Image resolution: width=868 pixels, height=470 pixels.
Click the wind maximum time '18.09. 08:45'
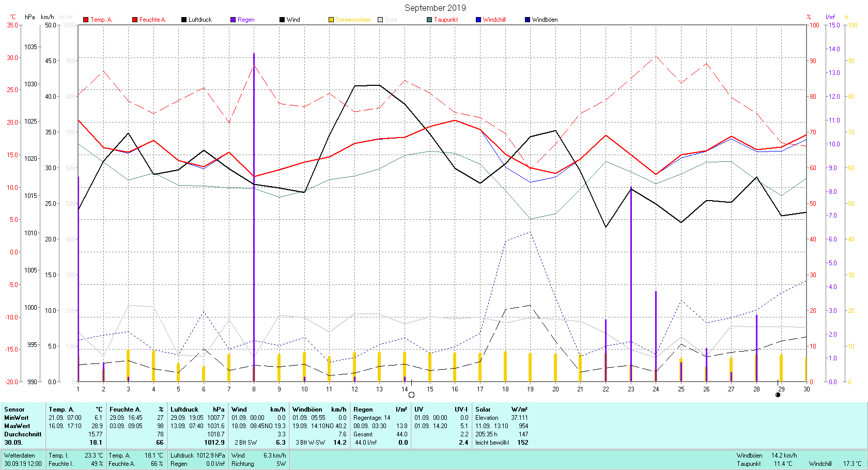click(x=248, y=426)
